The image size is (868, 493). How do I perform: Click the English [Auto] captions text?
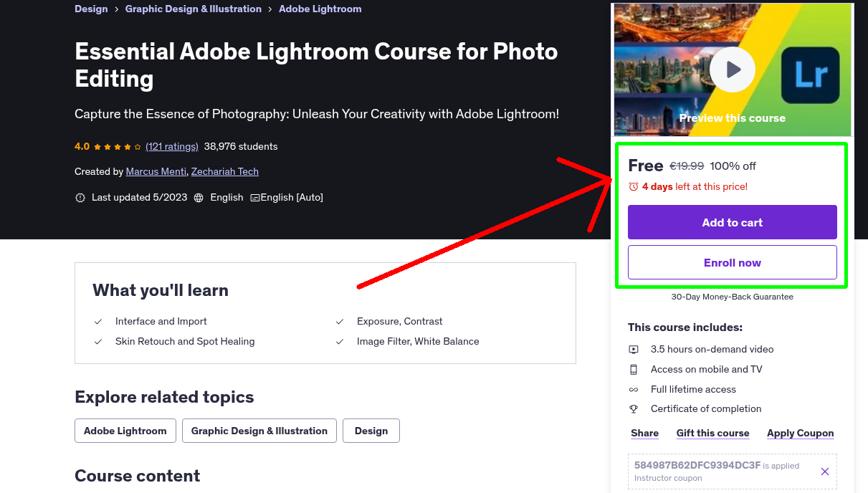[292, 197]
